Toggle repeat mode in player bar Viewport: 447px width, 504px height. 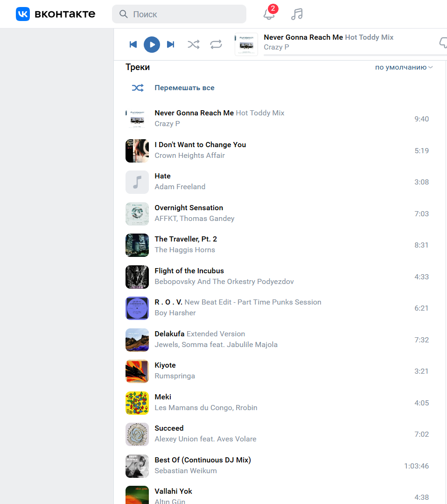tap(216, 44)
